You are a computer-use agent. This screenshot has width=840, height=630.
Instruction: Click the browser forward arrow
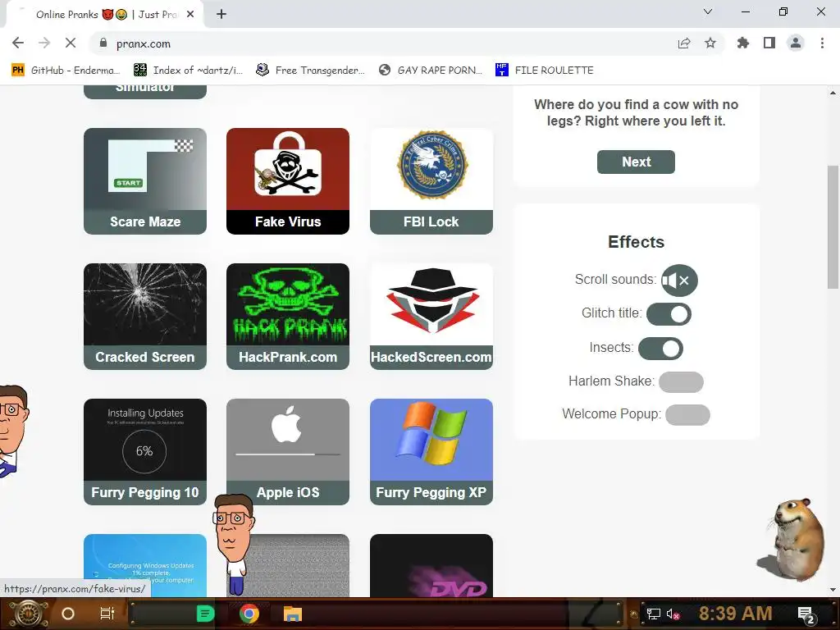coord(44,43)
